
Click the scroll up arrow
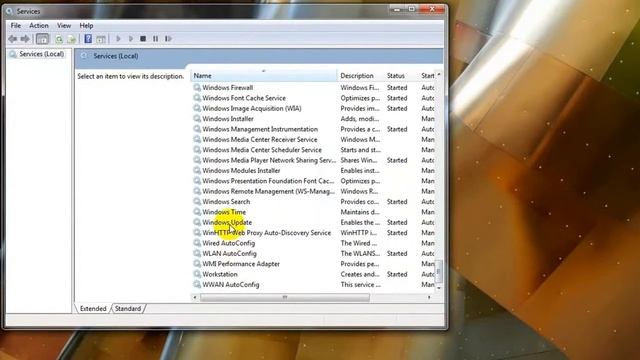tap(439, 75)
